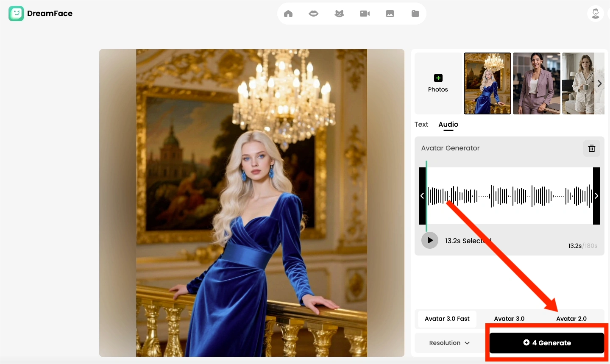610x364 pixels.
Task: Open the video camera icon in navigation
Action: [x=365, y=14]
